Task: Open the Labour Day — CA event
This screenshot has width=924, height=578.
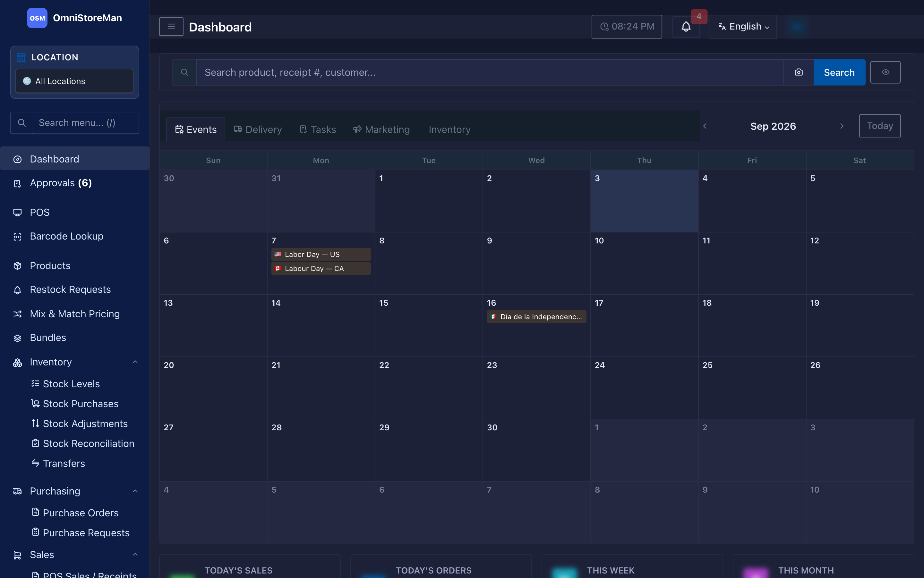Action: pos(321,268)
